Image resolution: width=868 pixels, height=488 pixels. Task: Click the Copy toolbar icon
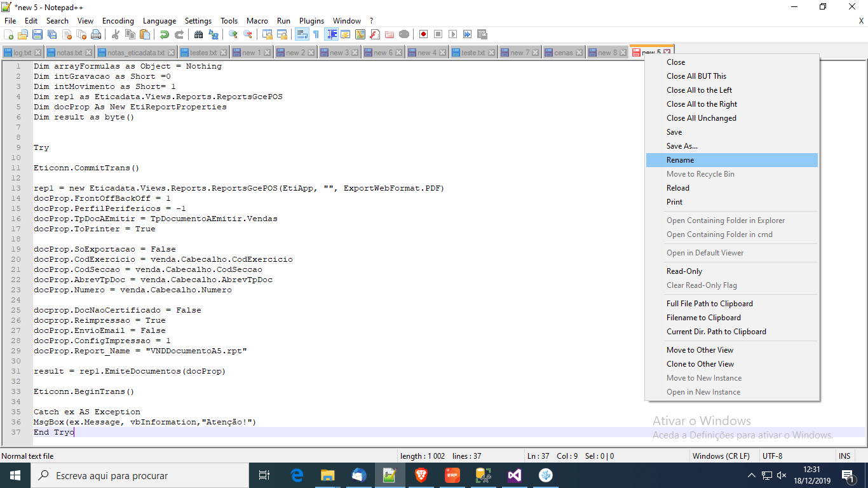[130, 34]
